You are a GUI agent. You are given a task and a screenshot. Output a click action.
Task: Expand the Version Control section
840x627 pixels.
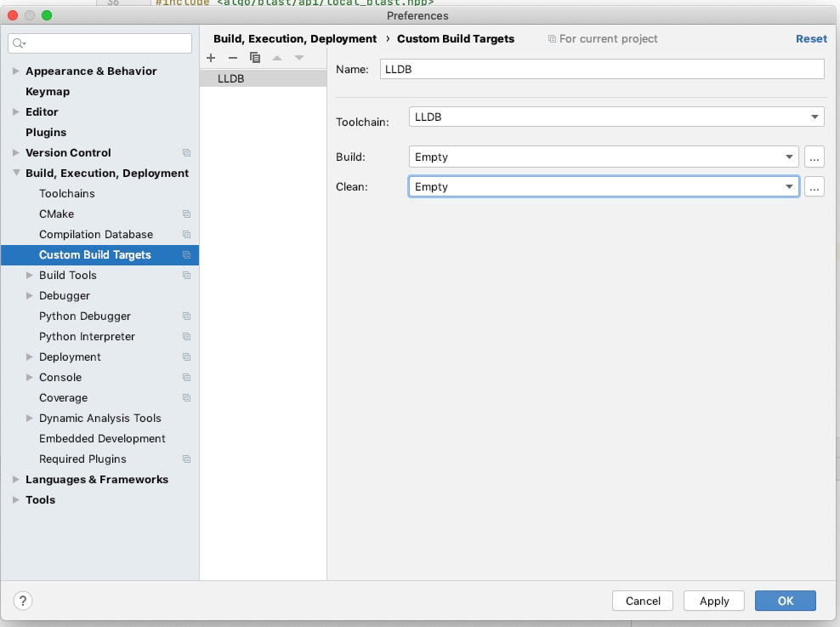click(x=16, y=153)
